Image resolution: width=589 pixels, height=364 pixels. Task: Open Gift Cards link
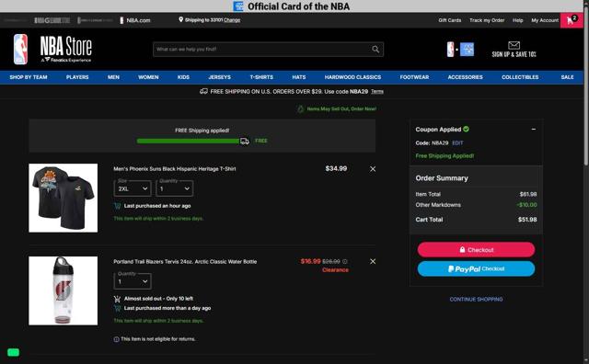450,20
